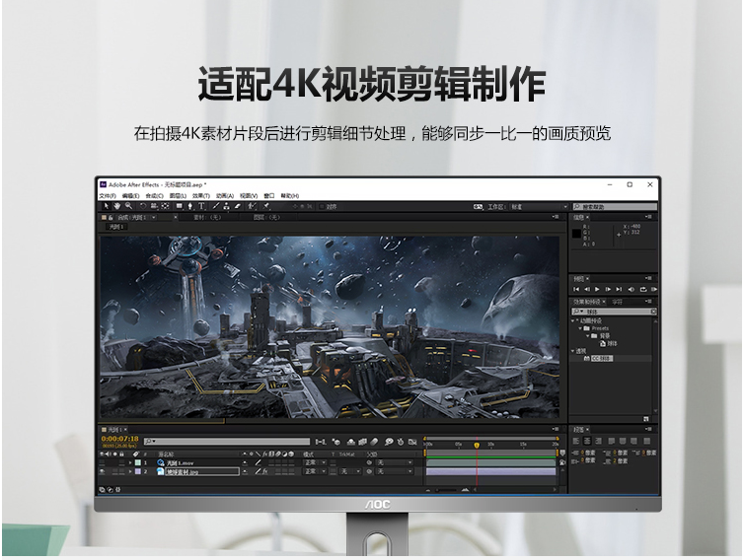Image resolution: width=744 pixels, height=560 pixels.
Task: Select the Type (T) tool
Action: pyautogui.click(x=201, y=207)
